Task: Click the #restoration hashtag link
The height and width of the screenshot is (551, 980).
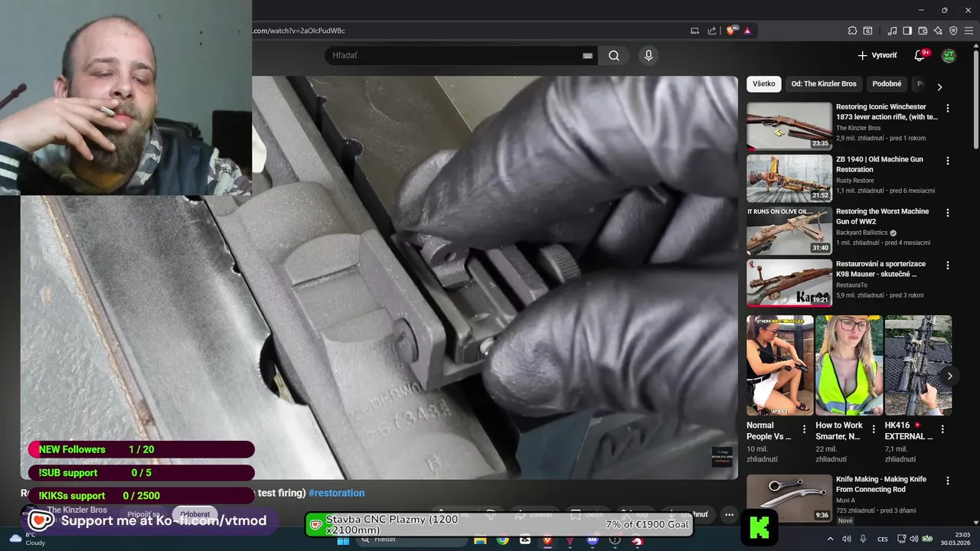Action: click(x=337, y=493)
